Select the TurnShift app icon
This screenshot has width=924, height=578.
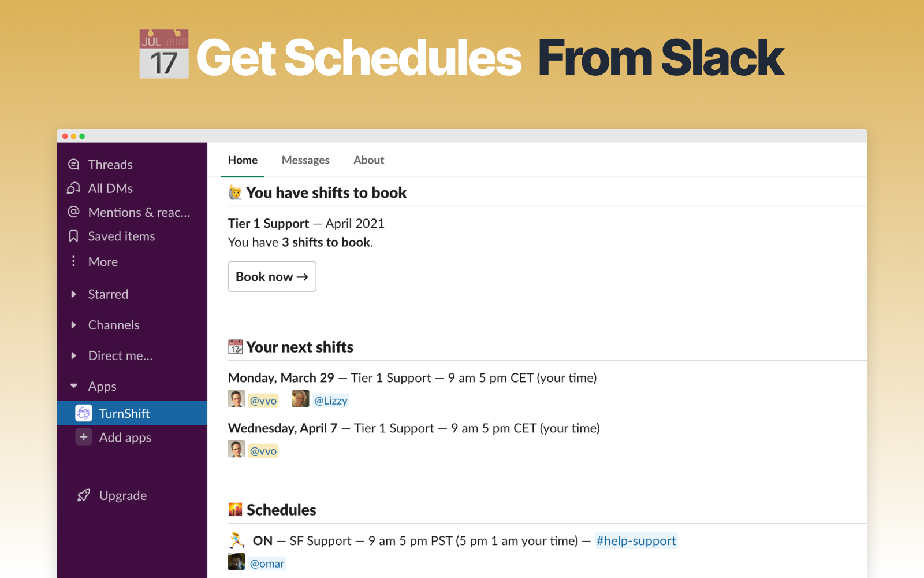[84, 413]
